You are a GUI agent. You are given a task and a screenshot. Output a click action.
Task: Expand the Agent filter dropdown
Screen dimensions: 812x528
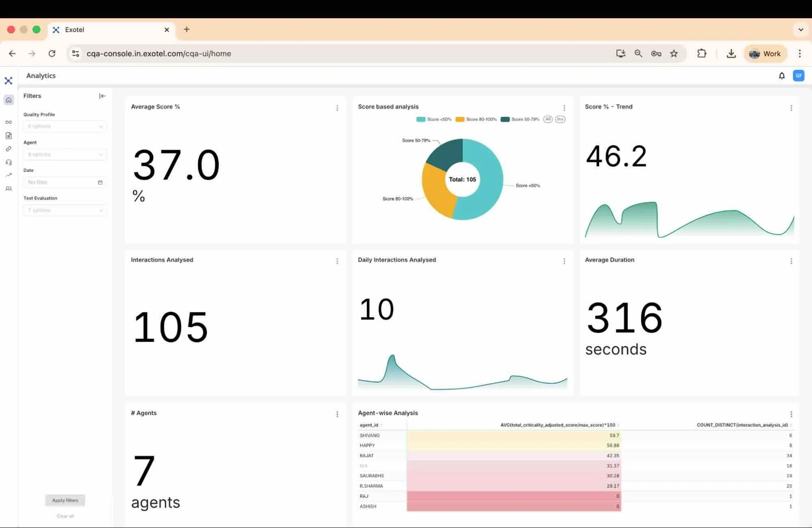[x=65, y=154]
